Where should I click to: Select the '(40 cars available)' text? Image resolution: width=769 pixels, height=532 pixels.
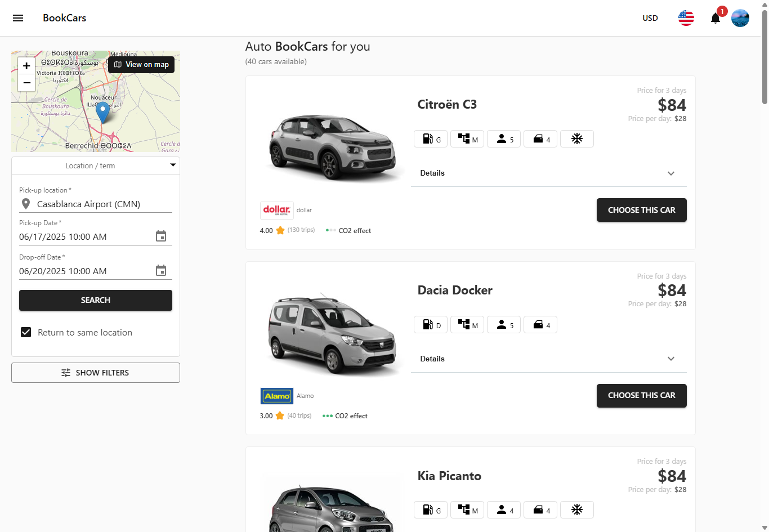(276, 62)
